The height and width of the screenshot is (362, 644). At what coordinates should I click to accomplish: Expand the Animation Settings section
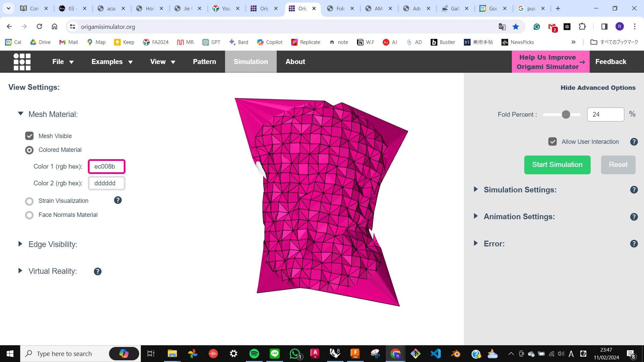click(x=475, y=216)
